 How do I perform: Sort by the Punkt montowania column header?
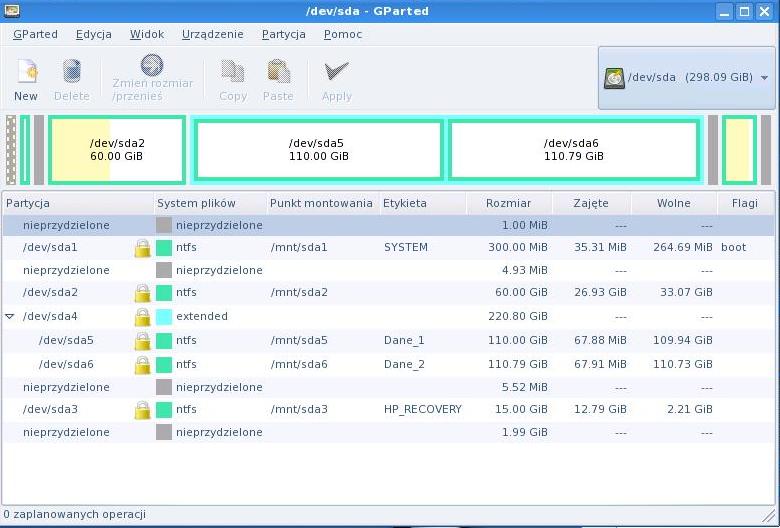(x=323, y=203)
